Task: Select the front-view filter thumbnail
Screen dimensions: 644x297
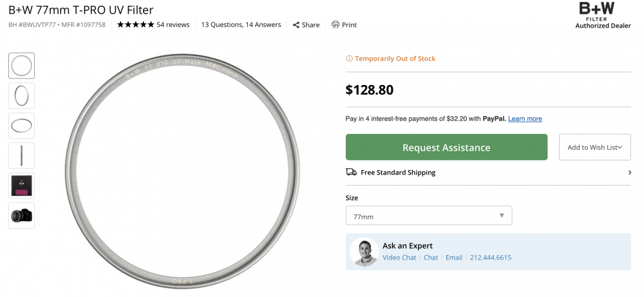Action: pos(21,66)
